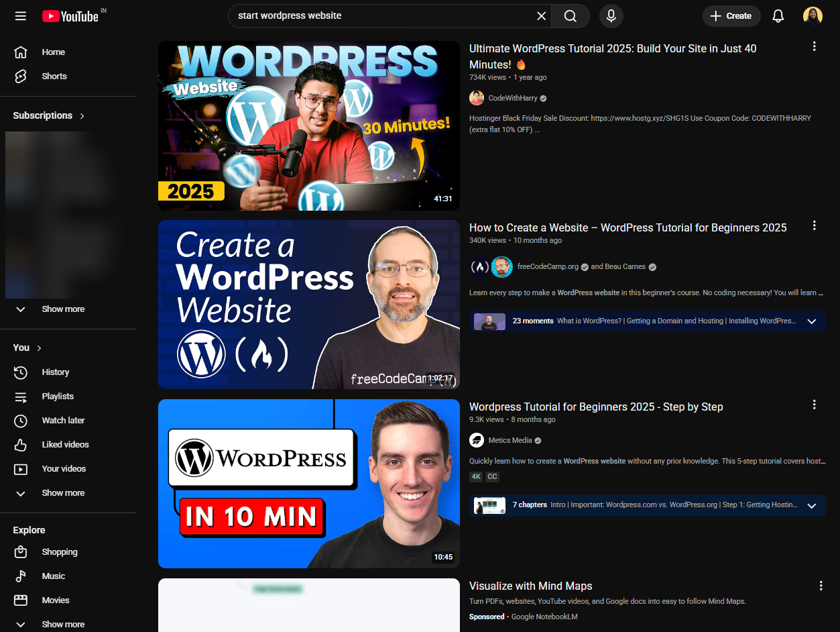This screenshot has width=840, height=632.
Task: Open the notifications bell
Action: [778, 16]
